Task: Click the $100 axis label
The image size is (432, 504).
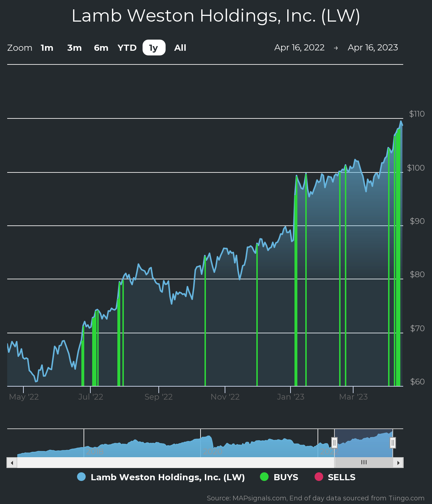Action: coord(416,168)
